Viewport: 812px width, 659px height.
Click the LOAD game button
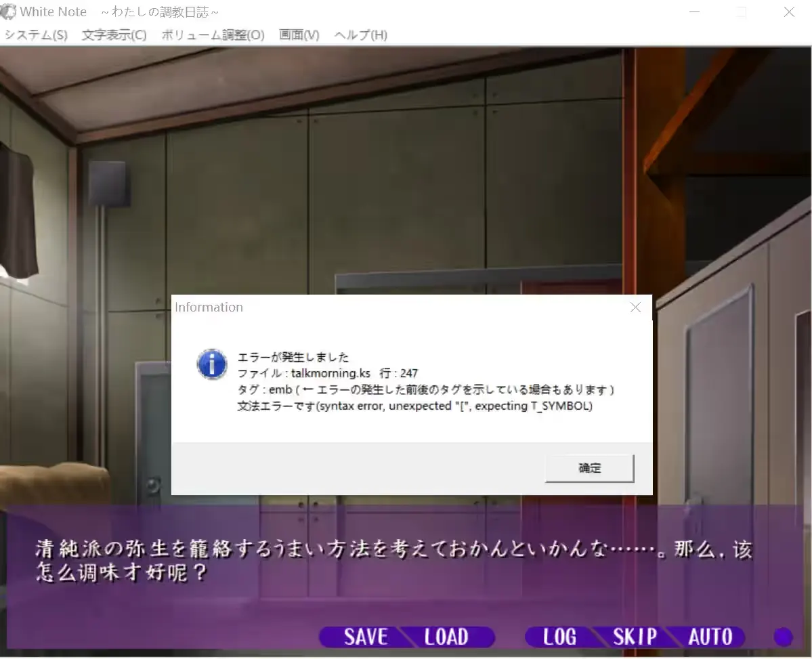coord(446,637)
